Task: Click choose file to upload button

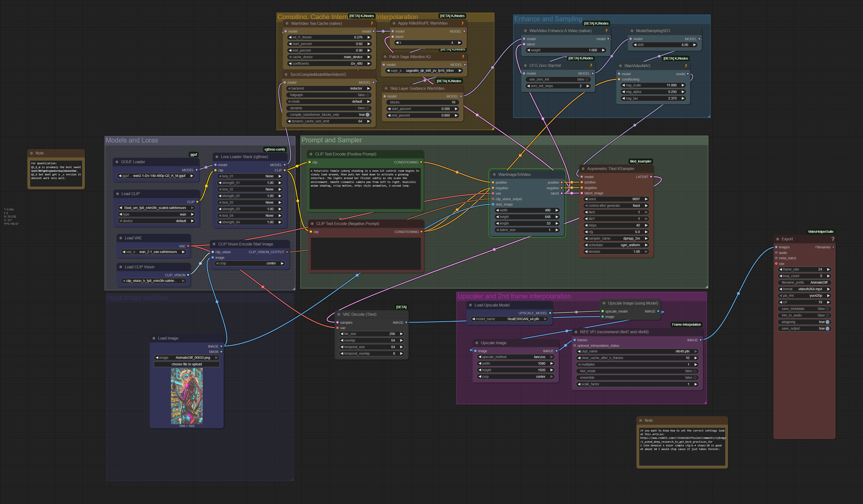Action: click(x=187, y=364)
